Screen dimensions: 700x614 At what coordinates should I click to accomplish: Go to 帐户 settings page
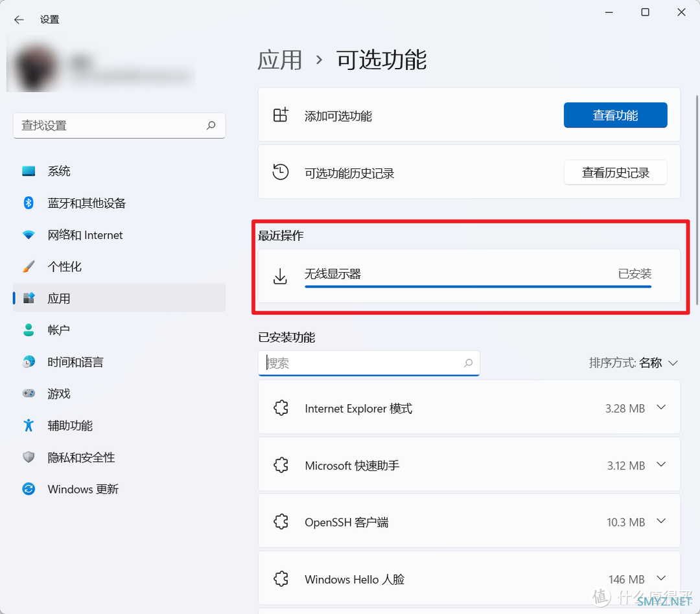pos(58,330)
